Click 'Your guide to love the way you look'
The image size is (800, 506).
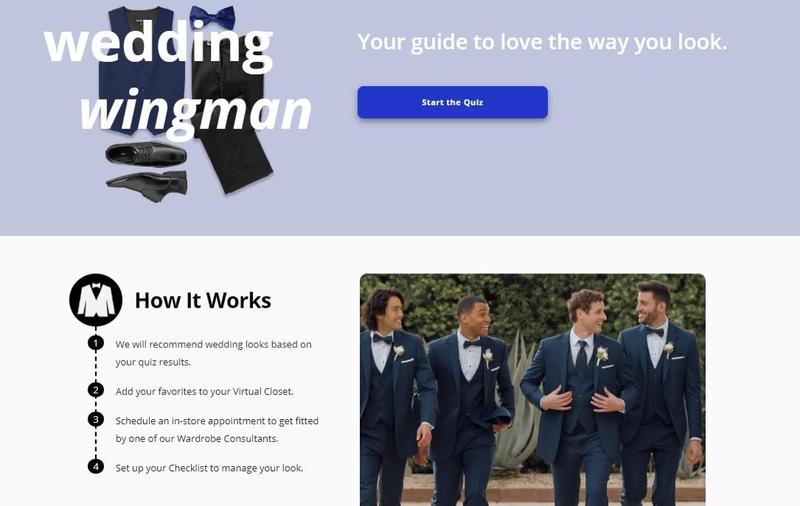[x=542, y=42]
